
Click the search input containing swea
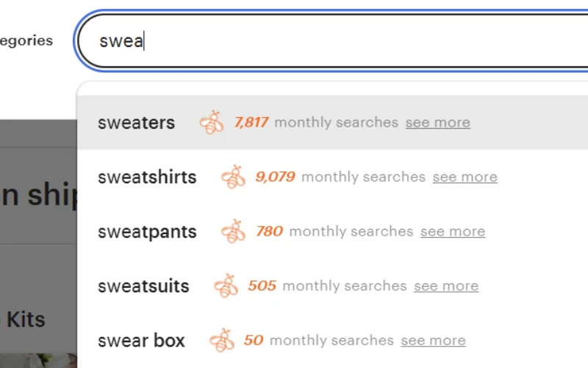pos(331,41)
